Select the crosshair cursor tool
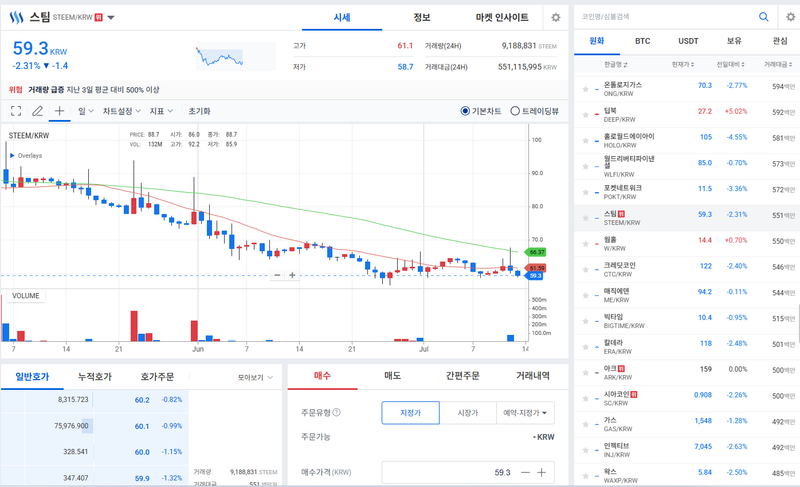 click(59, 111)
